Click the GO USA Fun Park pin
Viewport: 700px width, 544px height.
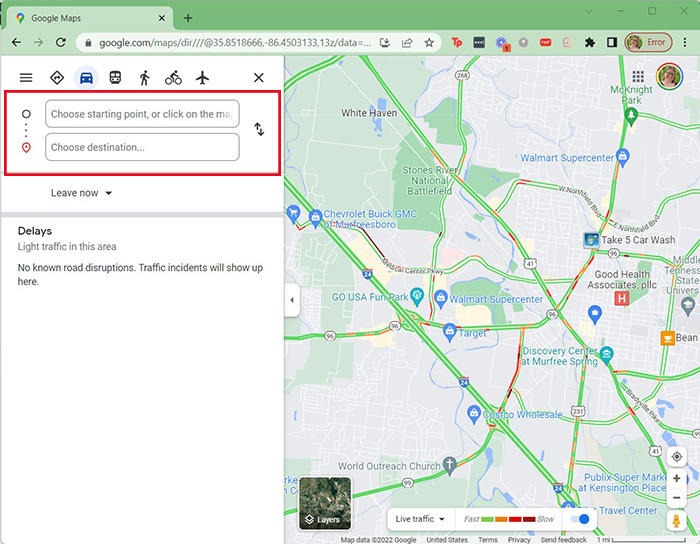(x=417, y=295)
